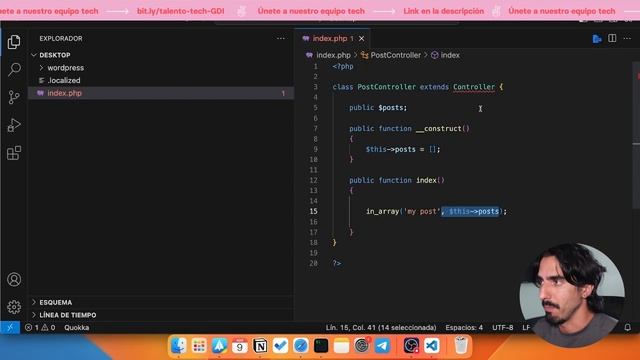
Task: Open Visual Studio Code from the Dock
Action: (x=431, y=346)
